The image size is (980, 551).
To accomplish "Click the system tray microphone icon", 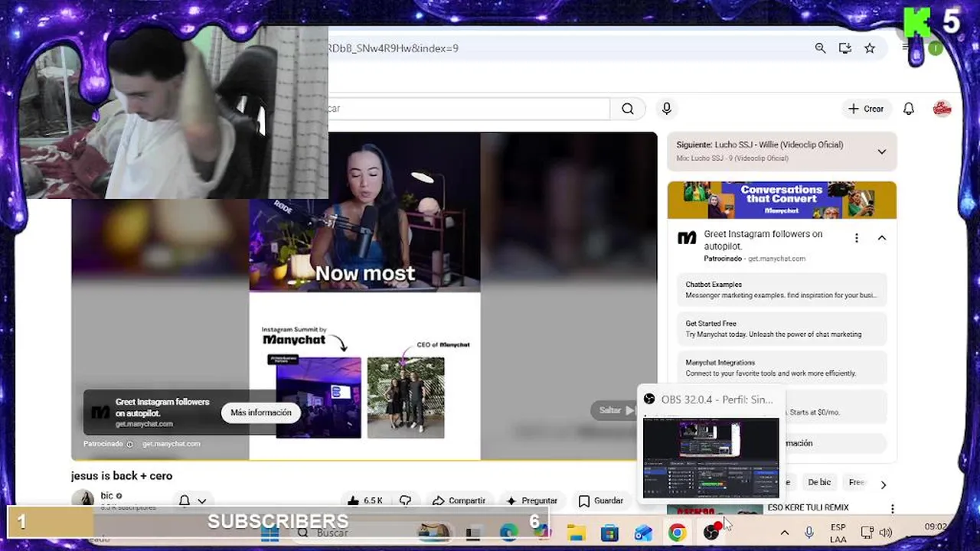I will [808, 533].
